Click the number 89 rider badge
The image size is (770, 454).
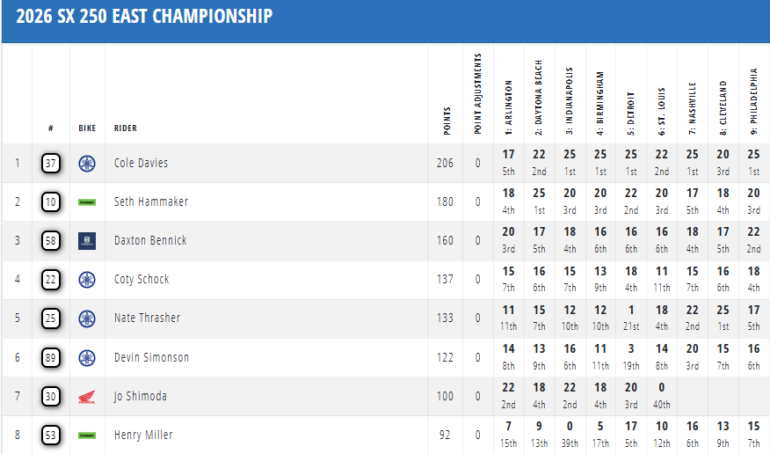[x=50, y=358]
